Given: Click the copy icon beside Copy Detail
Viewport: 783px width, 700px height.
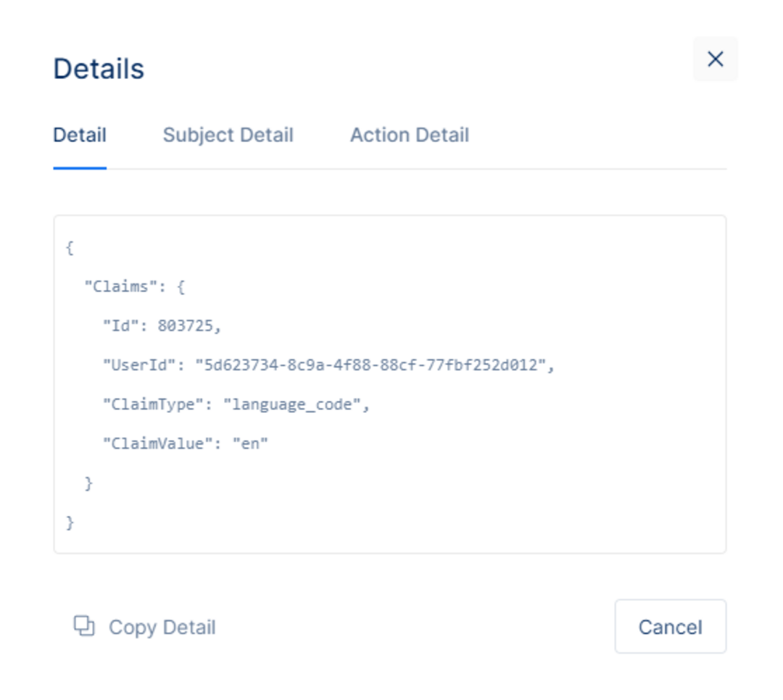Looking at the screenshot, I should point(84,626).
